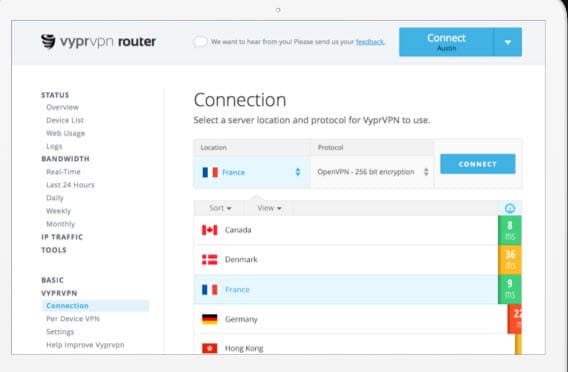Click Denmark's 36 ms ping badge
568x372 pixels.
pos(510,260)
